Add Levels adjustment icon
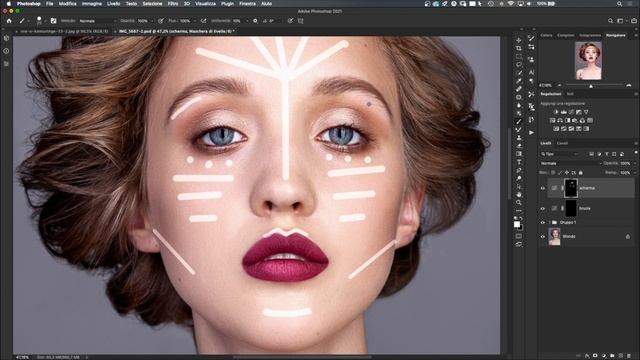 click(x=564, y=112)
